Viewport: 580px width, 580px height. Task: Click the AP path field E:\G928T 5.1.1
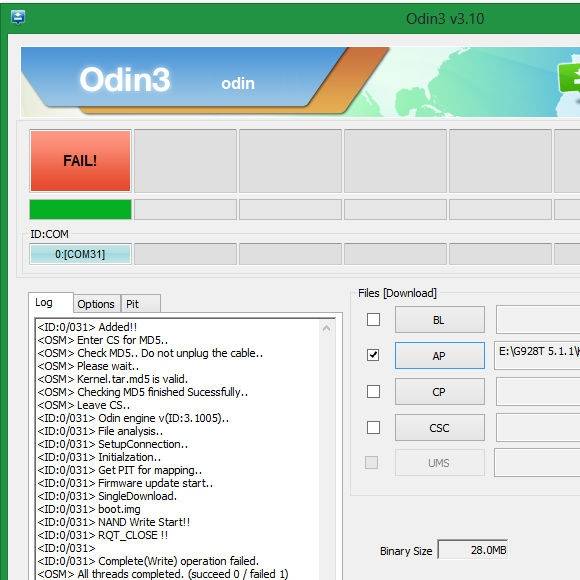tap(538, 355)
